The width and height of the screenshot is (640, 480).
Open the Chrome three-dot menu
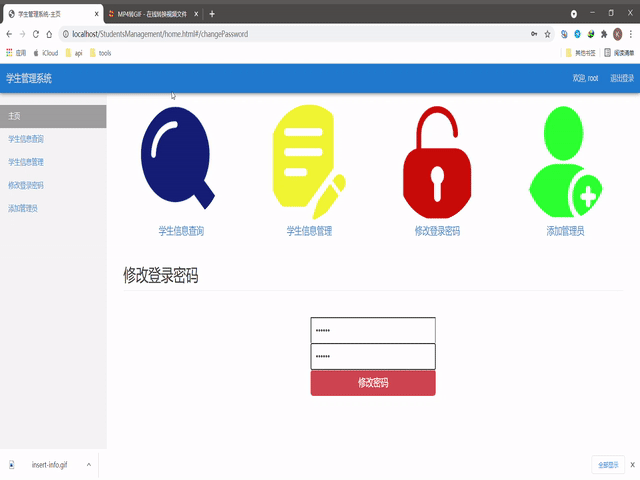coord(631,34)
